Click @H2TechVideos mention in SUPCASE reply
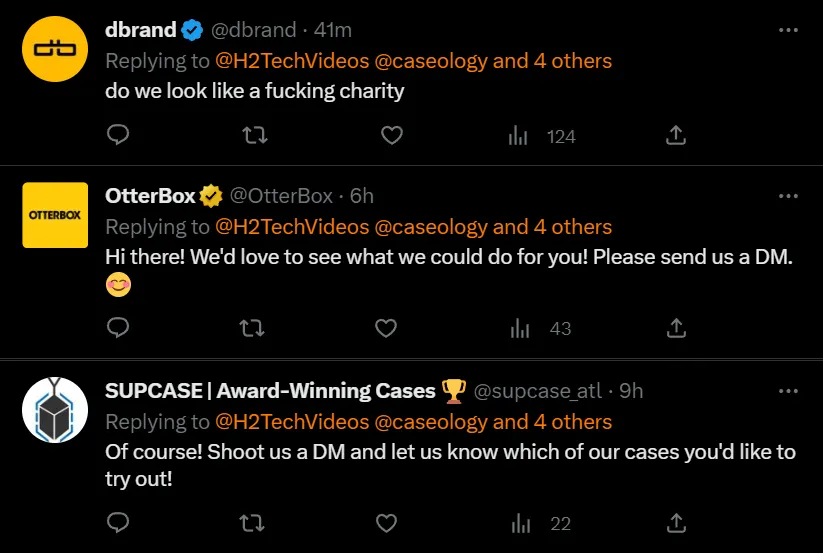823x553 pixels. [x=291, y=422]
